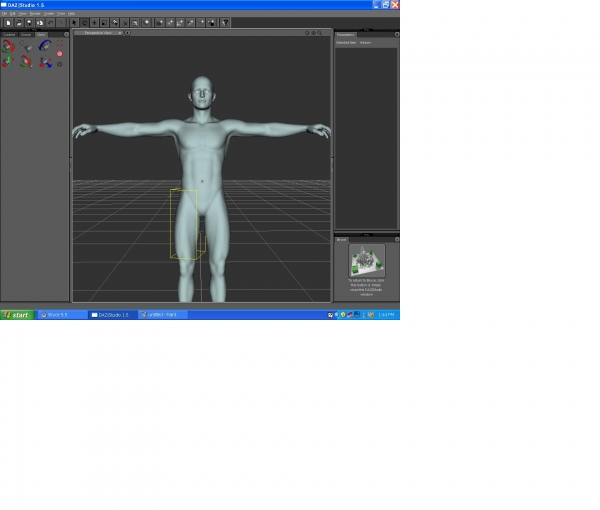Click the Open file toolbar icon
This screenshot has height=510, width=600.
tap(19, 23)
